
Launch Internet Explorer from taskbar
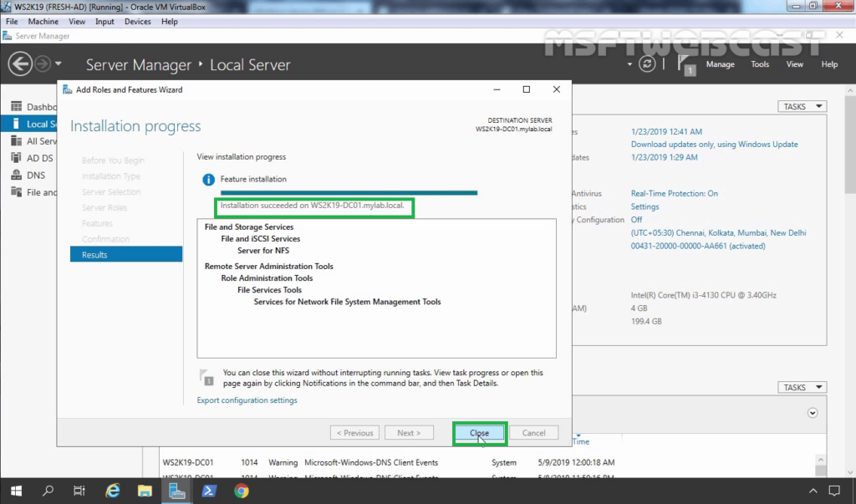tap(113, 491)
